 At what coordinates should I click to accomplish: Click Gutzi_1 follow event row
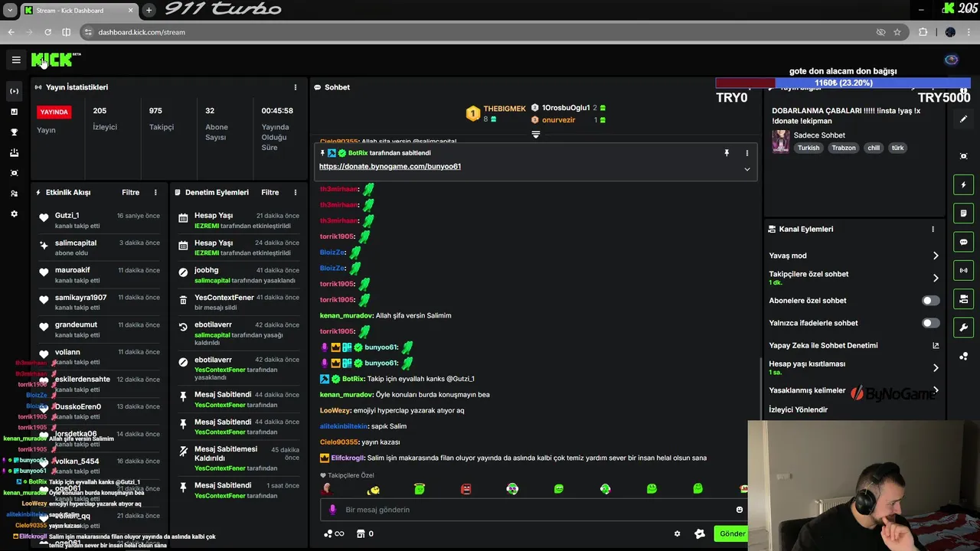[x=98, y=220]
